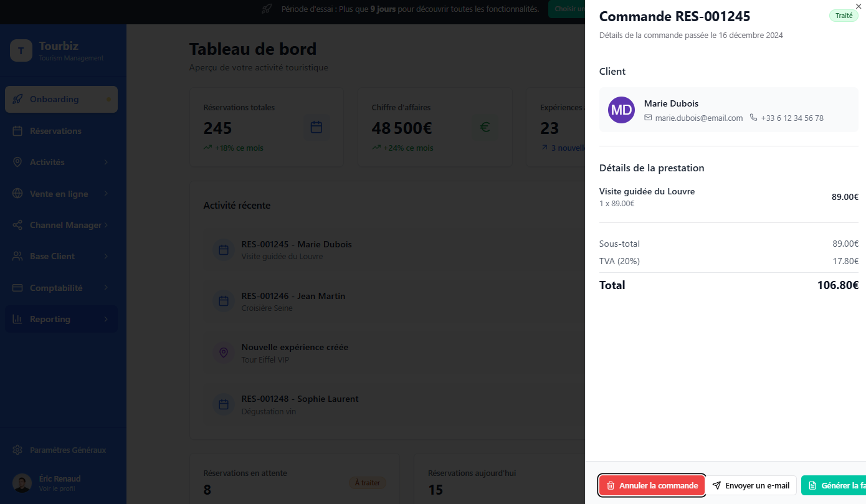This screenshot has width=866, height=504.
Task: Click the gear icon for Paramètres Généraux
Action: coord(17,450)
